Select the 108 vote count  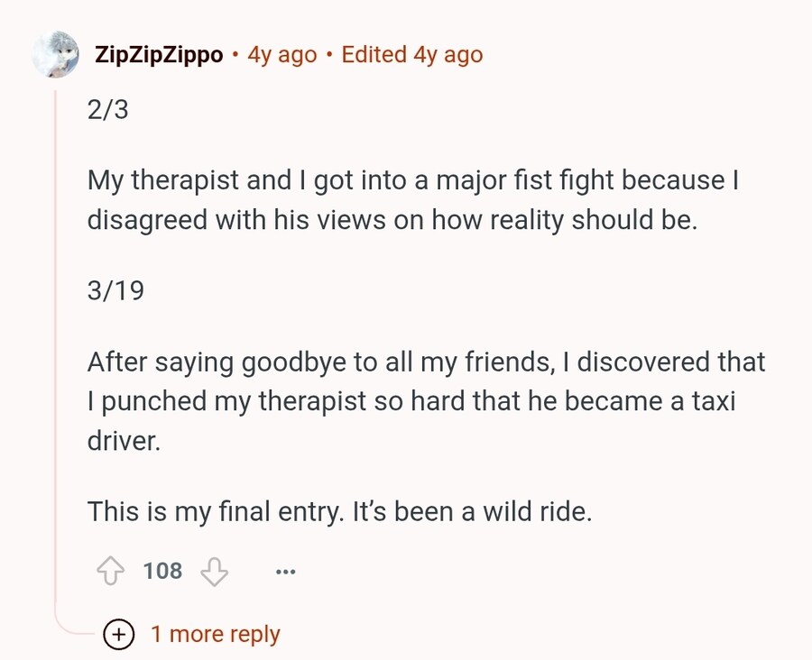click(x=161, y=571)
